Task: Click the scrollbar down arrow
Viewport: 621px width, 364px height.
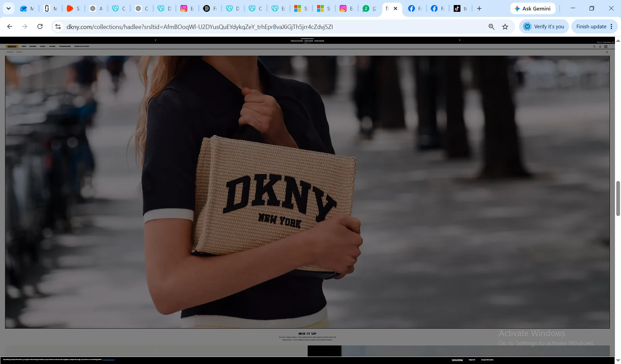Action: pyautogui.click(x=618, y=360)
